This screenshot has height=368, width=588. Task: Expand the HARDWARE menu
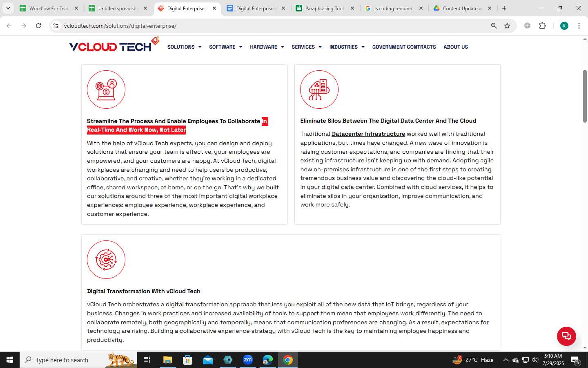[267, 47]
